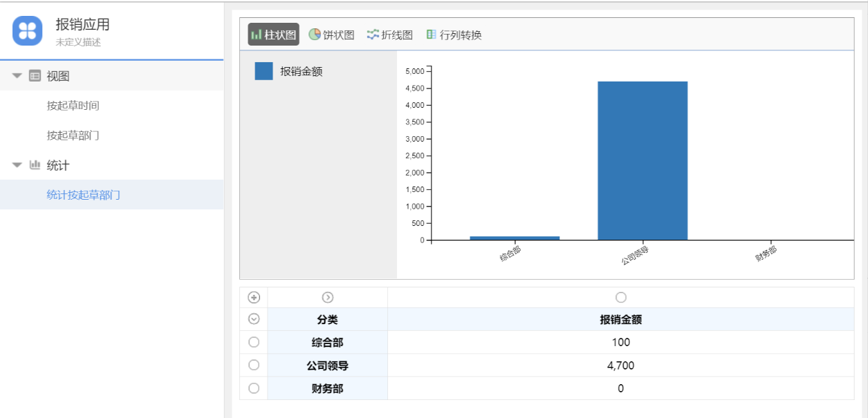This screenshot has width=868, height=418.
Task: Click the 视图 table icon in sidebar
Action: pos(35,76)
